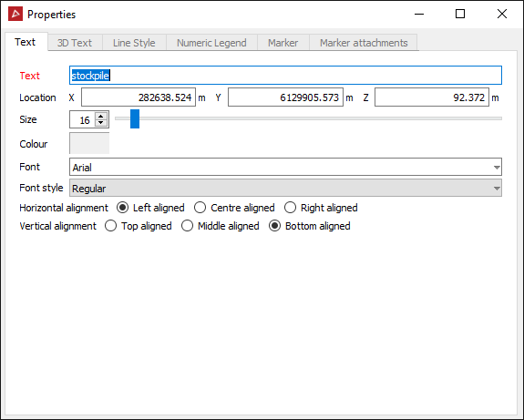Open the Line Style tab
524x420 pixels.
pyautogui.click(x=134, y=43)
